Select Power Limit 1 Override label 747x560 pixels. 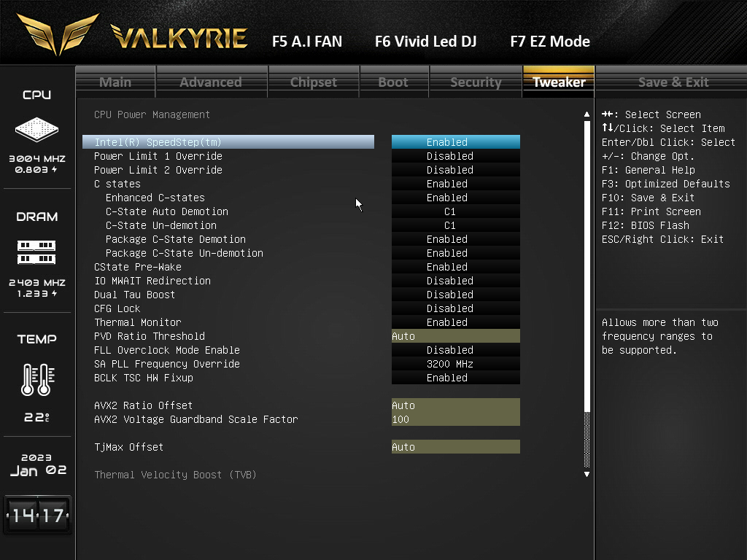[x=158, y=156]
